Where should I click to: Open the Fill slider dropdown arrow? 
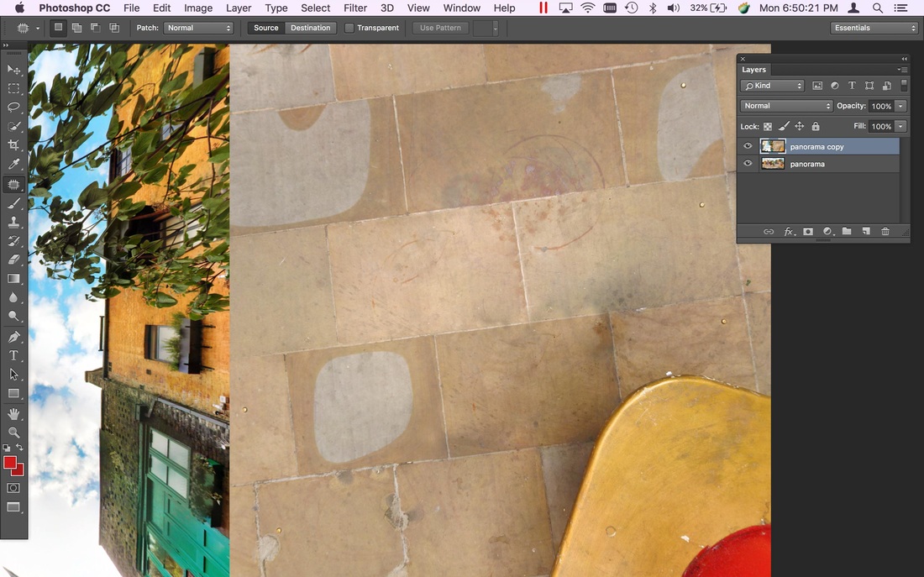(900, 126)
